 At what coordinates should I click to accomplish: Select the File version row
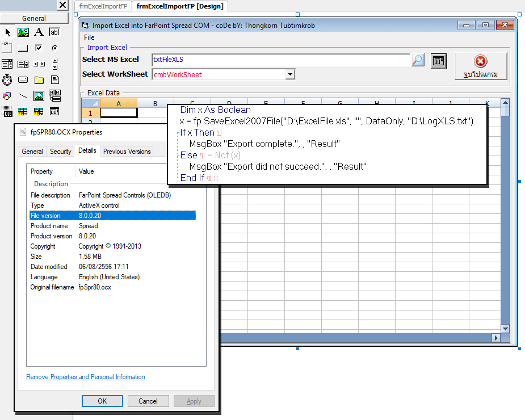click(112, 215)
